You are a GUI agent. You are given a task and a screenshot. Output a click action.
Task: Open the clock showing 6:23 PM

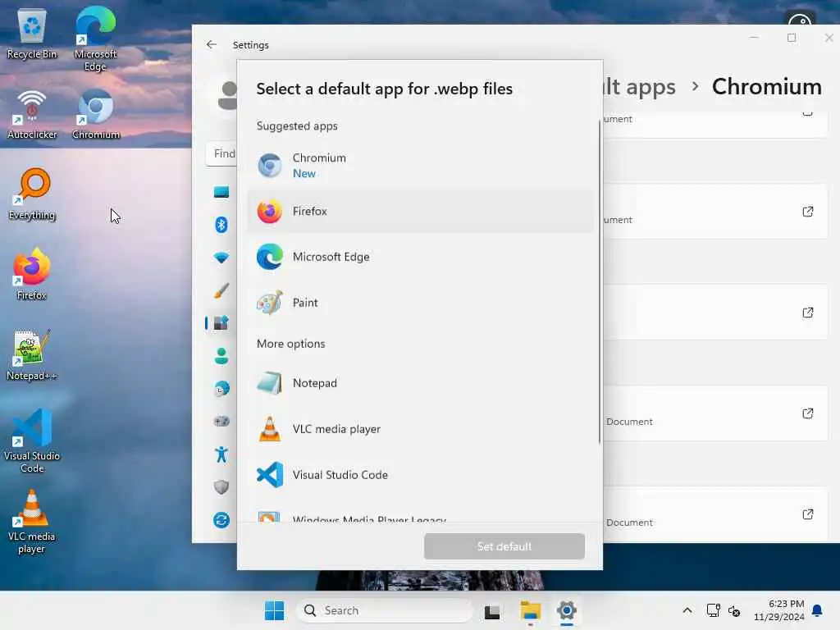pyautogui.click(x=778, y=610)
